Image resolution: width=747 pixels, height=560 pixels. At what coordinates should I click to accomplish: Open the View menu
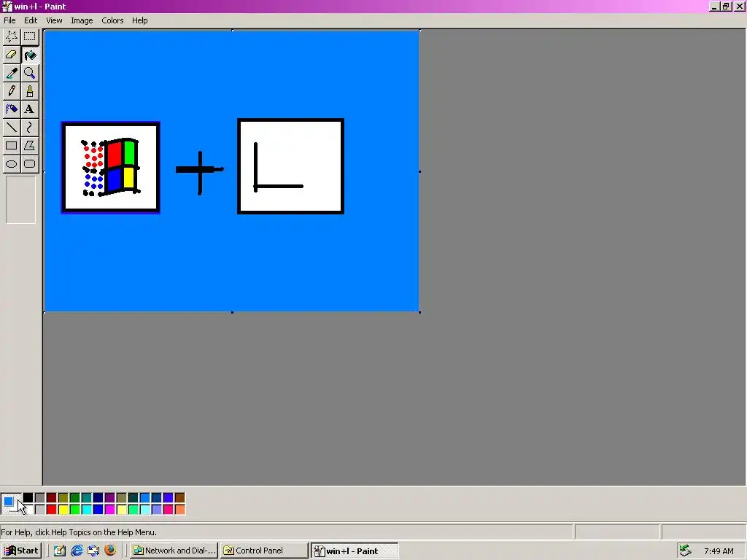pos(54,20)
